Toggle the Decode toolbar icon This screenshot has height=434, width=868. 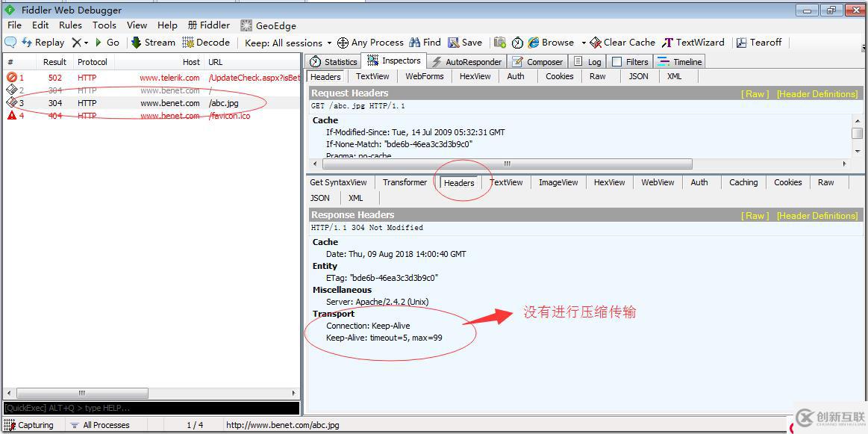188,43
